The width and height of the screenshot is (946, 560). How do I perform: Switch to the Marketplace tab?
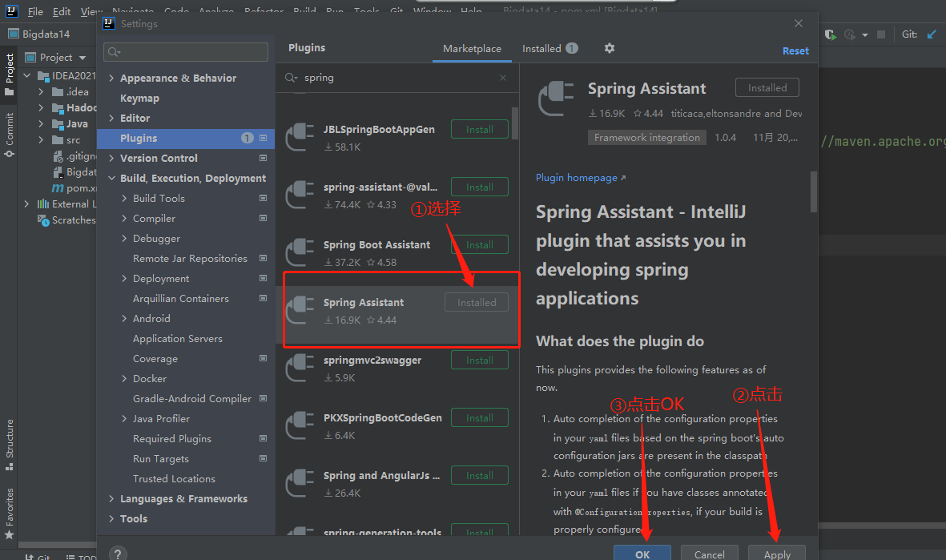point(472,49)
